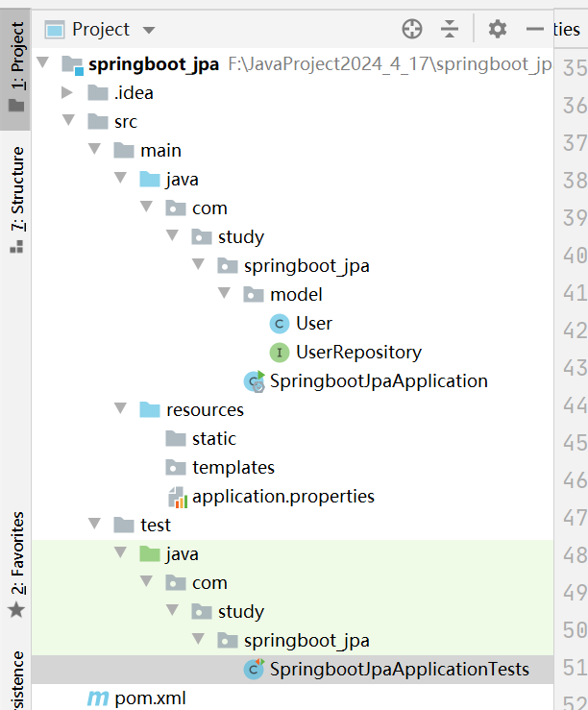Collapse the resources folder arrow

point(120,408)
